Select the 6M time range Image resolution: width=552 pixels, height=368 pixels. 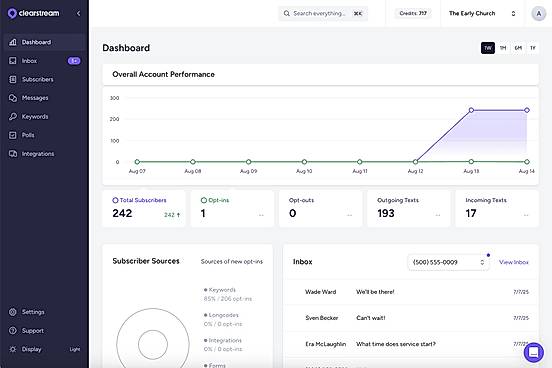518,48
